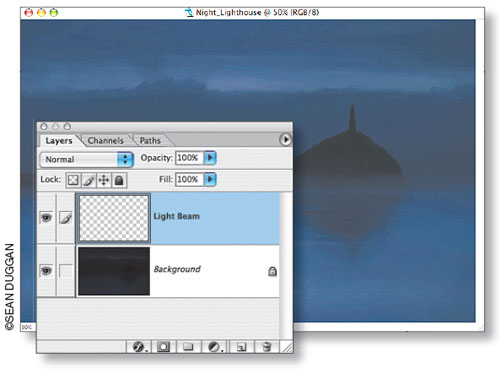Add a layer style from panel footer

pyautogui.click(x=139, y=347)
